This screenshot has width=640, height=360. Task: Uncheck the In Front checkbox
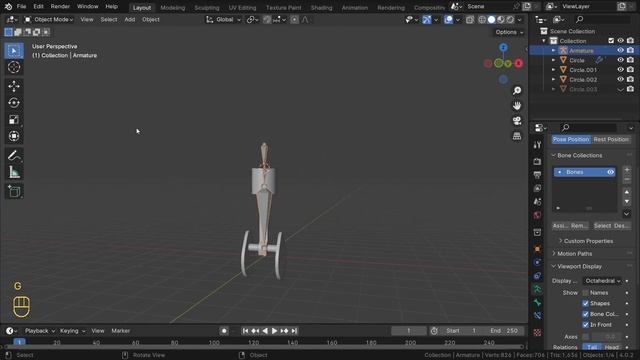point(586,325)
